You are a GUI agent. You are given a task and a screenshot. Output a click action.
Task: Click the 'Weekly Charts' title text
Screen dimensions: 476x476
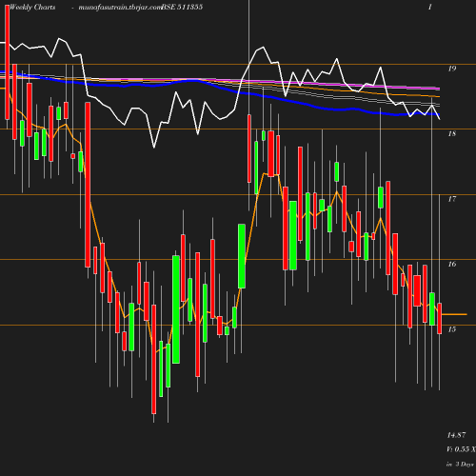(x=32, y=7)
